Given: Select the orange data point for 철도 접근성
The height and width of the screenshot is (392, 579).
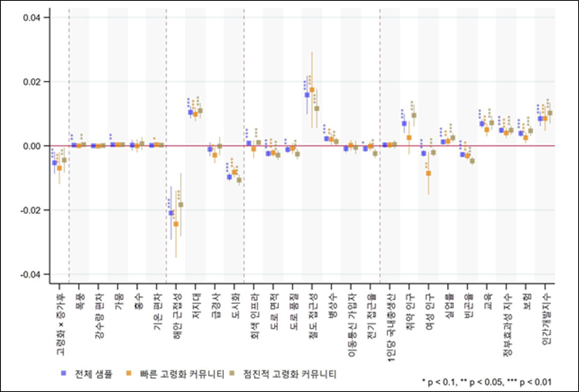Looking at the screenshot, I should point(312,90).
